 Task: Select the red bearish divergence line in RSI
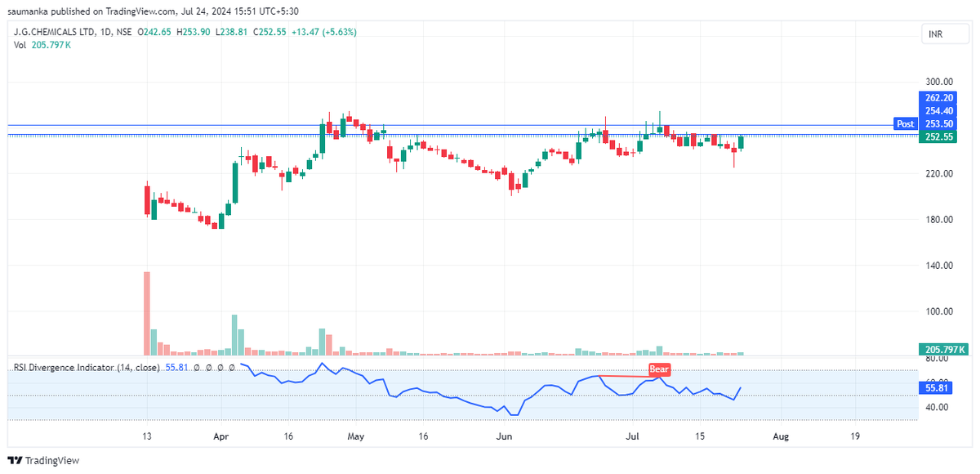click(x=630, y=376)
